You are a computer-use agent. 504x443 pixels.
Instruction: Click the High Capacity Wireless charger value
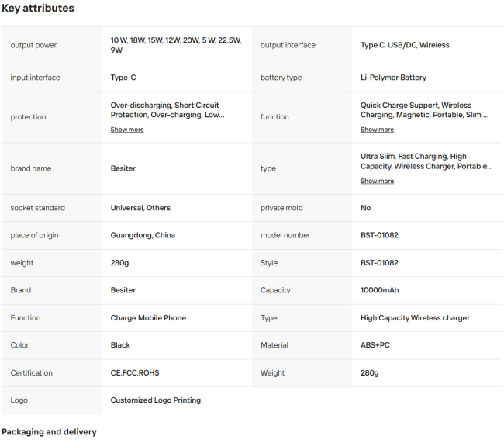415,318
